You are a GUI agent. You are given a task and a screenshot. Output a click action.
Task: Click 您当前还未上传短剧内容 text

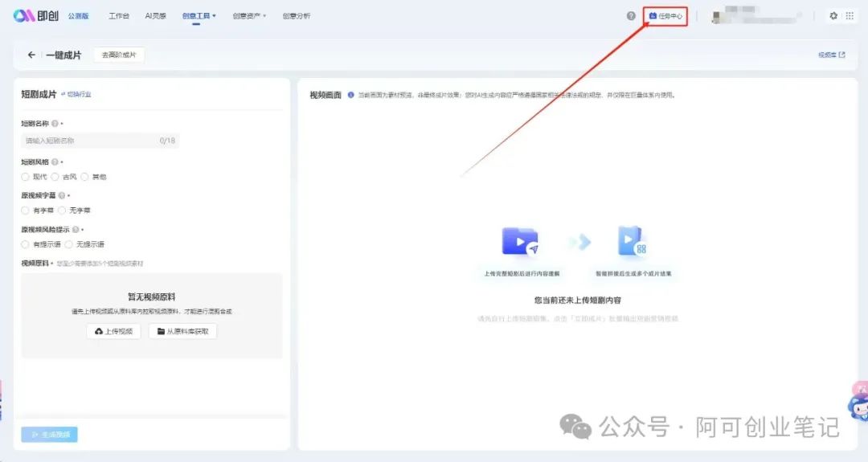pos(577,301)
